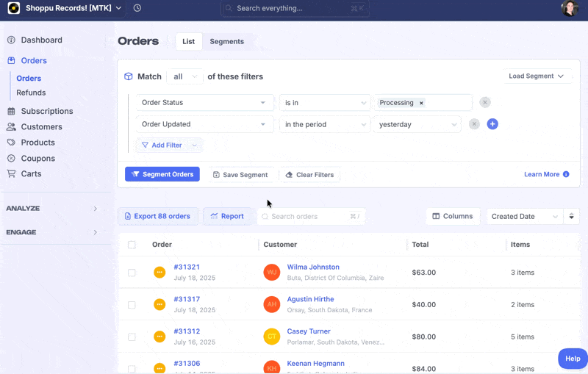The height and width of the screenshot is (374, 588).
Task: Click the user profile avatar
Action: [x=569, y=8]
